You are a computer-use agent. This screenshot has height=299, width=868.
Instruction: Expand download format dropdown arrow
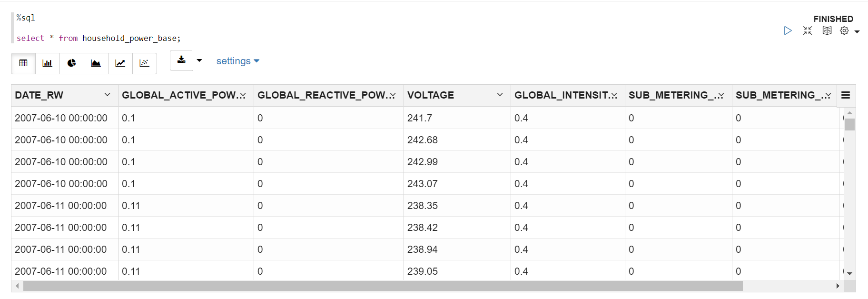point(199,60)
